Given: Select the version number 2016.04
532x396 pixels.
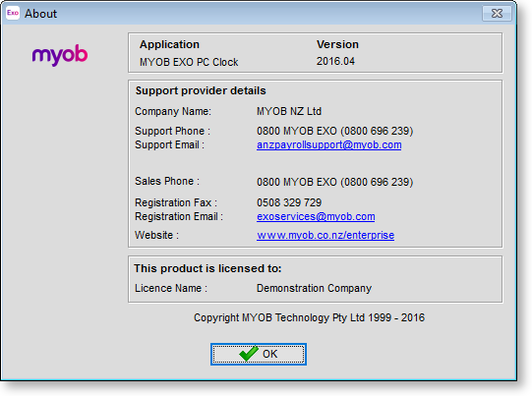Looking at the screenshot, I should tap(335, 61).
